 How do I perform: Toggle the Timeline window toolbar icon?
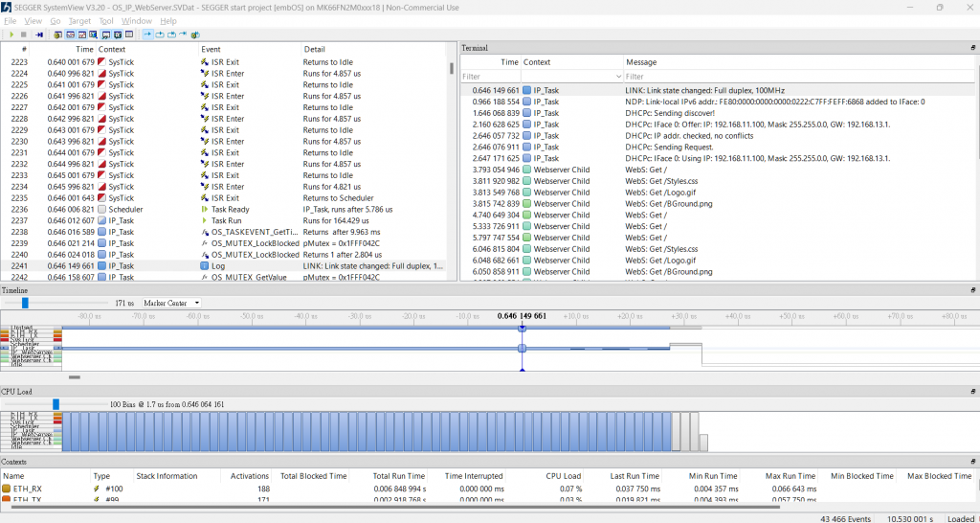[70, 34]
